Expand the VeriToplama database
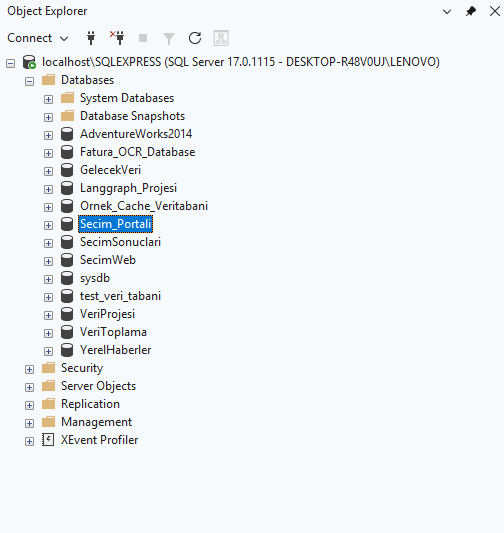The width and height of the screenshot is (504, 533). (x=48, y=333)
